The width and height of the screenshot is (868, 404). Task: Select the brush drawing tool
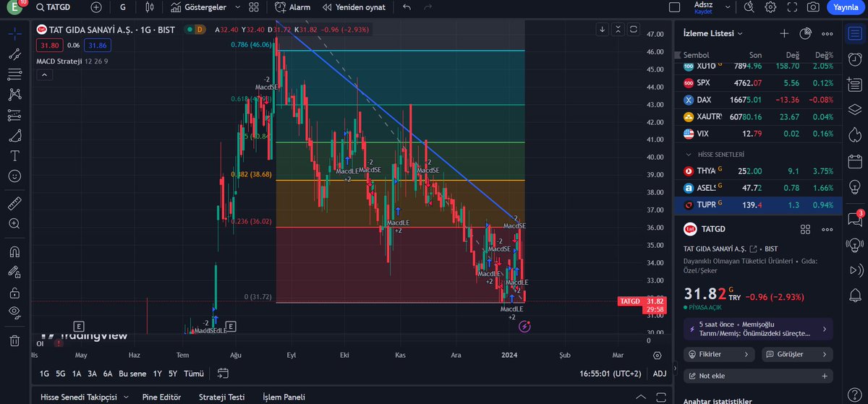tap(14, 135)
